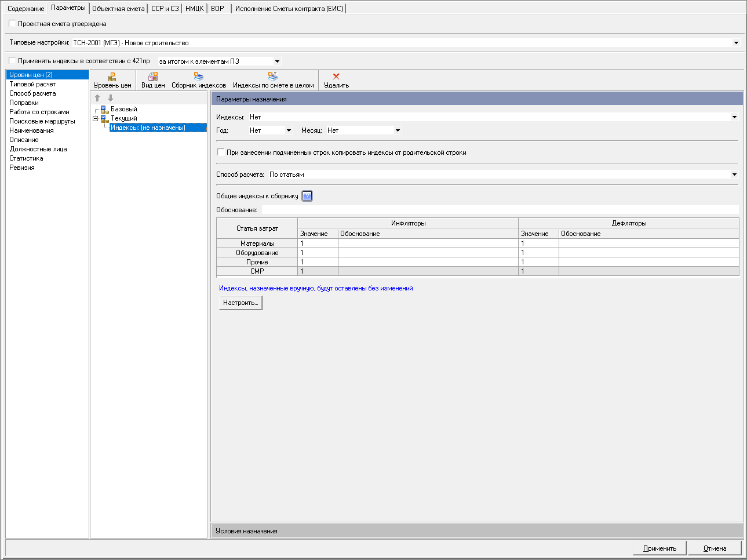Image resolution: width=747 pixels, height=560 pixels.
Task: Expand the 'Способ расчета' combo box
Action: point(734,174)
